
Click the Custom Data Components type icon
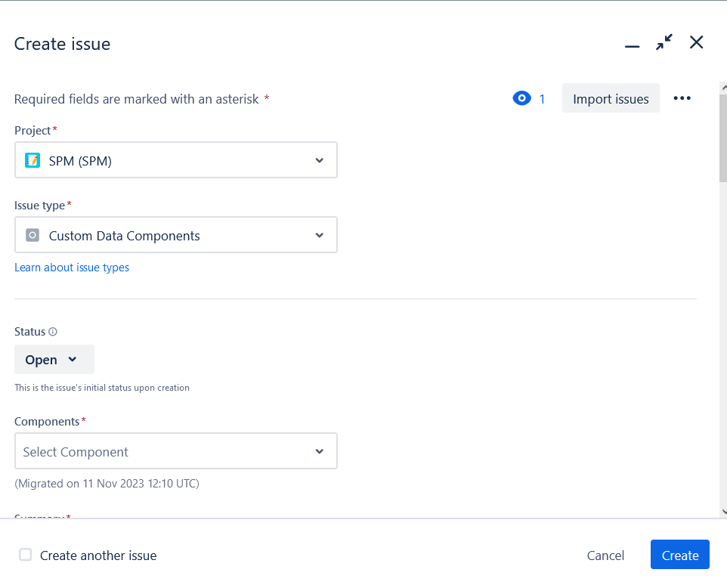[x=32, y=235]
